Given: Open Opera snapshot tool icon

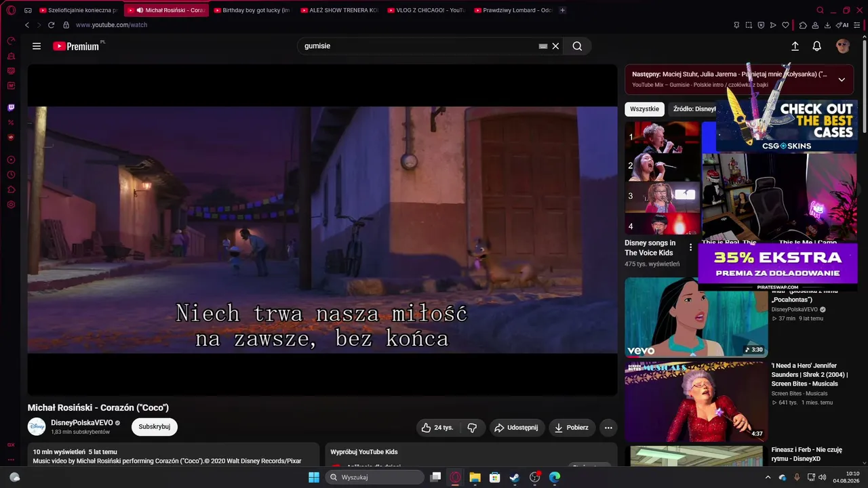Looking at the screenshot, I should (x=749, y=25).
